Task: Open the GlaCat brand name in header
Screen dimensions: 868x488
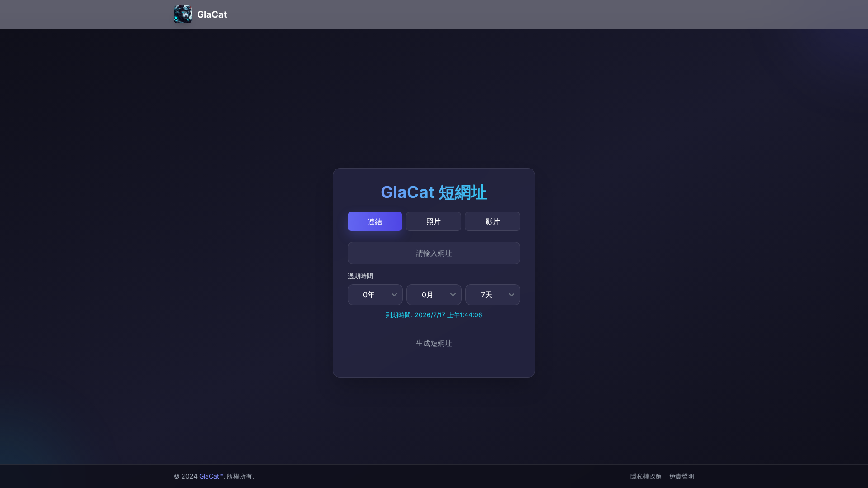Action: [x=212, y=14]
